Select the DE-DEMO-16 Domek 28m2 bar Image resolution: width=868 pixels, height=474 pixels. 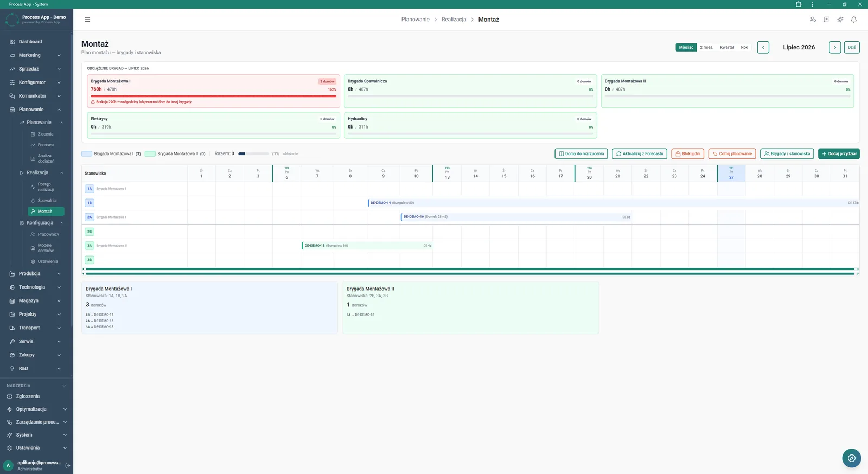pyautogui.click(x=516, y=217)
